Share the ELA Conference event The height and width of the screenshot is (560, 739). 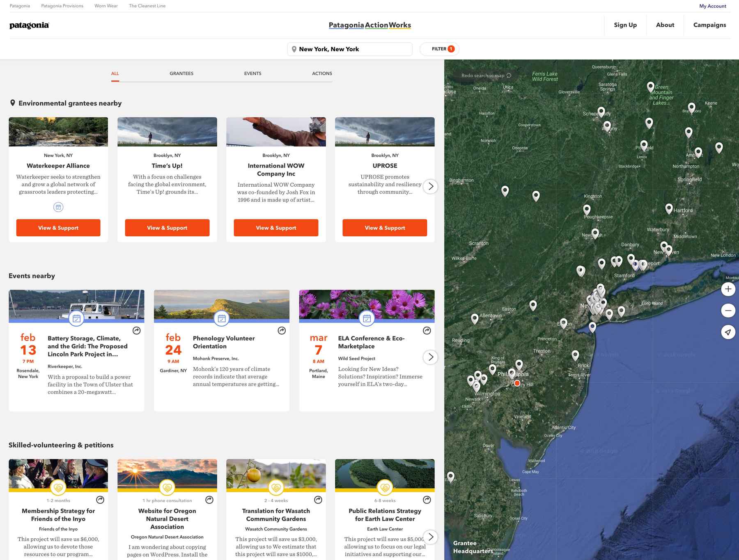[427, 331]
